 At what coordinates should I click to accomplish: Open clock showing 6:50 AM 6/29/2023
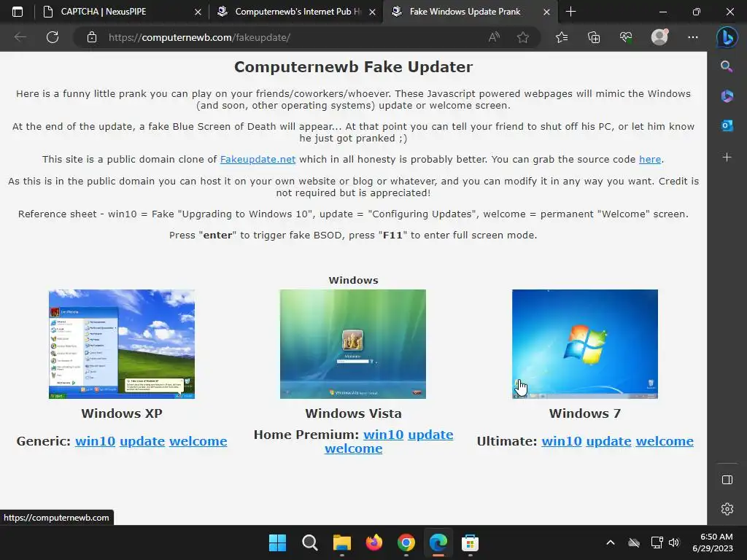(713, 542)
